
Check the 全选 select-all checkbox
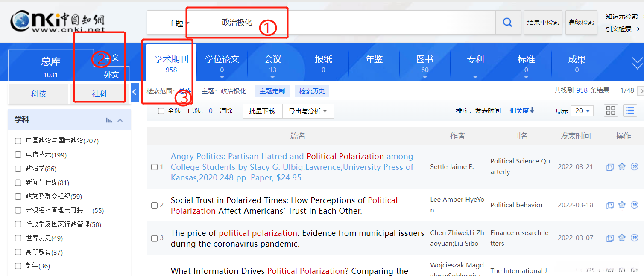161,111
